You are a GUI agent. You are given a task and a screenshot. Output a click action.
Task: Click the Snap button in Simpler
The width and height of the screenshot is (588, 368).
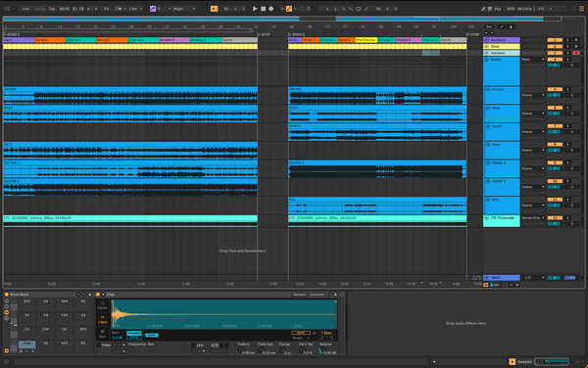click(152, 335)
